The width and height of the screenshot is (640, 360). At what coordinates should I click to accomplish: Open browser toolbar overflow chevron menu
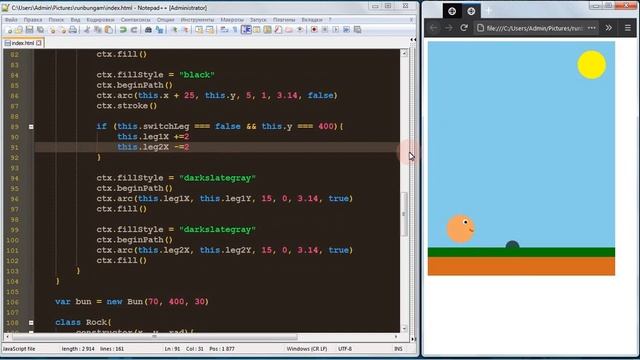[609, 28]
